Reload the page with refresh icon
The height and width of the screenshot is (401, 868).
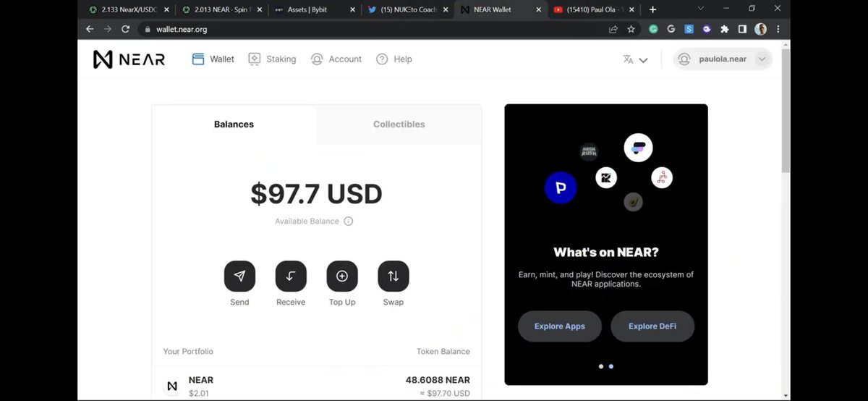[126, 29]
